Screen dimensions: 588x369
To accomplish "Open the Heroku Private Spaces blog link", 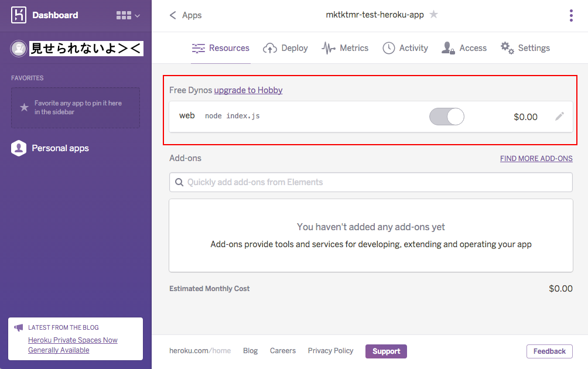I will (73, 345).
